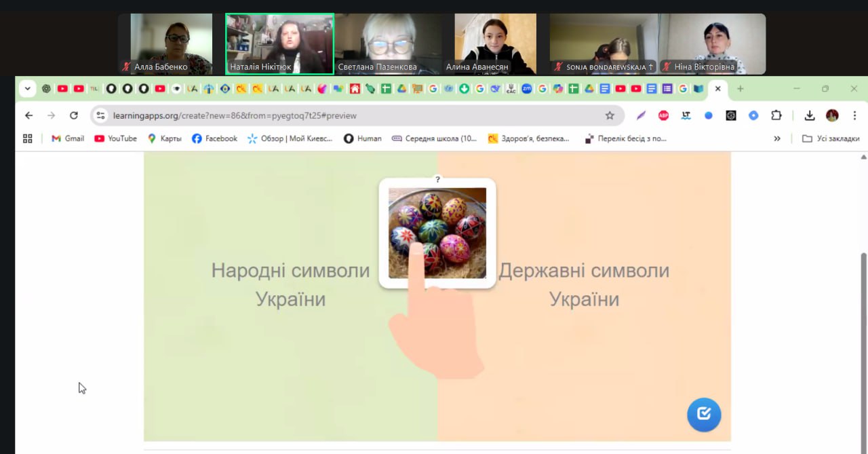Image resolution: width=868 pixels, height=454 pixels.
Task: Expand the tab search dropdown
Action: click(27, 88)
